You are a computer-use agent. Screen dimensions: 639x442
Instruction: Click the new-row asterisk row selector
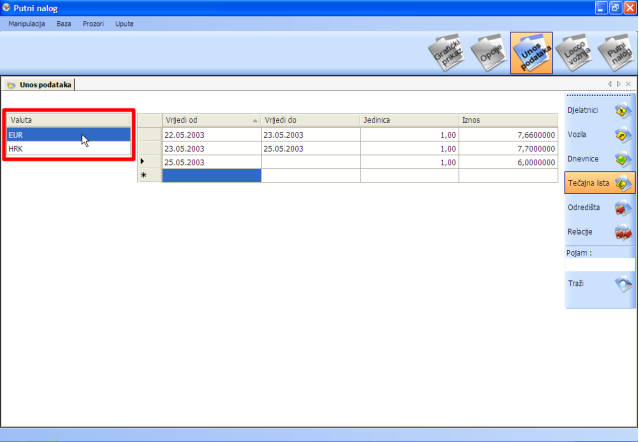pos(150,176)
